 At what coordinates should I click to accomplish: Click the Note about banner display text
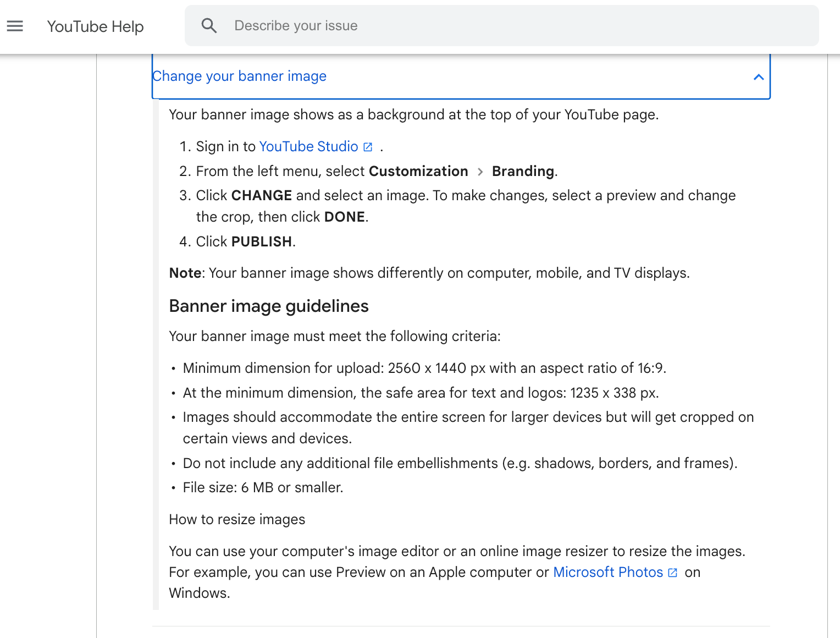point(429,273)
